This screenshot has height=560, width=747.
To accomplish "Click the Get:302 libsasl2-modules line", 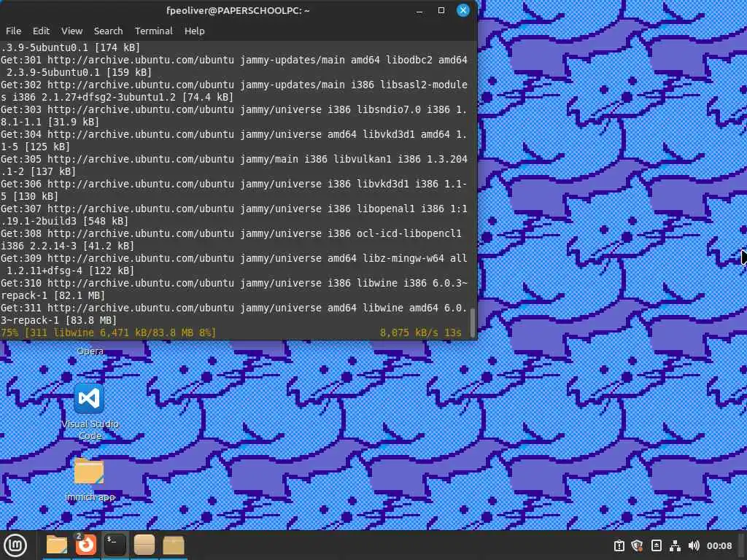I will [x=234, y=91].
